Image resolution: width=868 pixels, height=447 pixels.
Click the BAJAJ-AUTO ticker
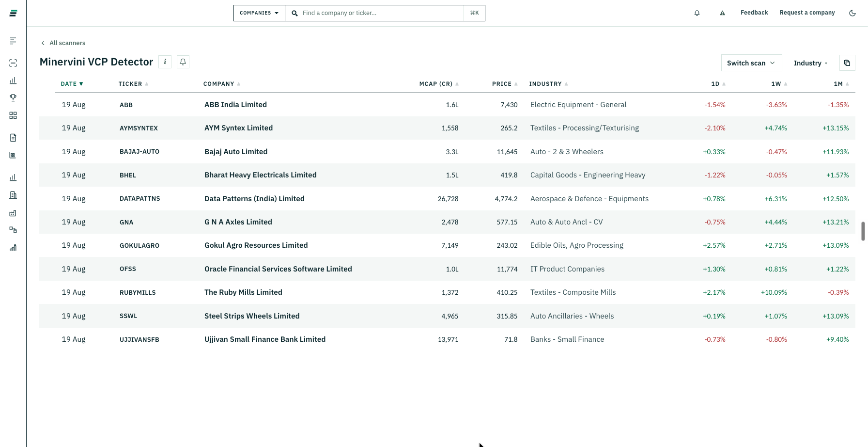coord(139,152)
